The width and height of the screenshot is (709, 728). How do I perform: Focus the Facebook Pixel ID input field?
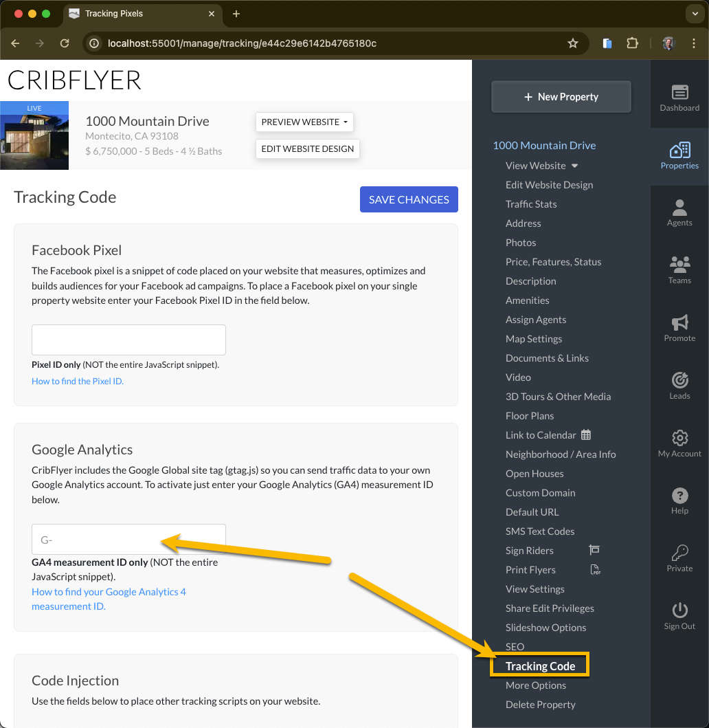coord(128,340)
